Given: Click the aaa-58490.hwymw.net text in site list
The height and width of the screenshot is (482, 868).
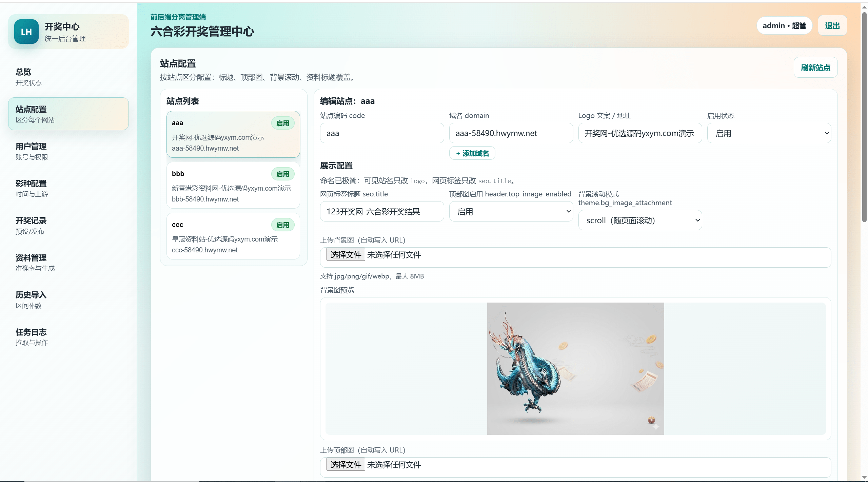Looking at the screenshot, I should click(205, 148).
